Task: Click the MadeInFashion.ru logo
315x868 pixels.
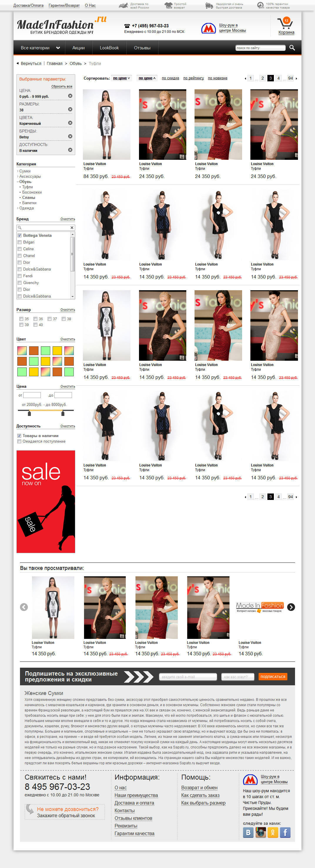Action: [61, 25]
